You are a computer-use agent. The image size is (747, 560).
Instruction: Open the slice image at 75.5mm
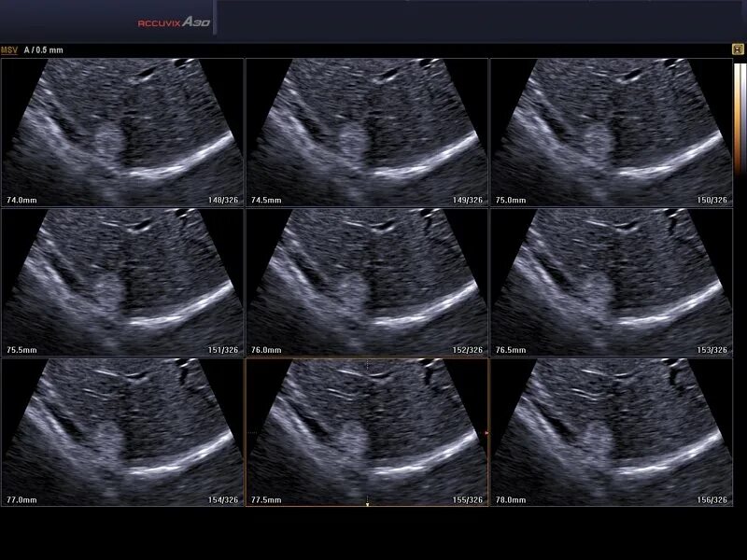click(122, 283)
